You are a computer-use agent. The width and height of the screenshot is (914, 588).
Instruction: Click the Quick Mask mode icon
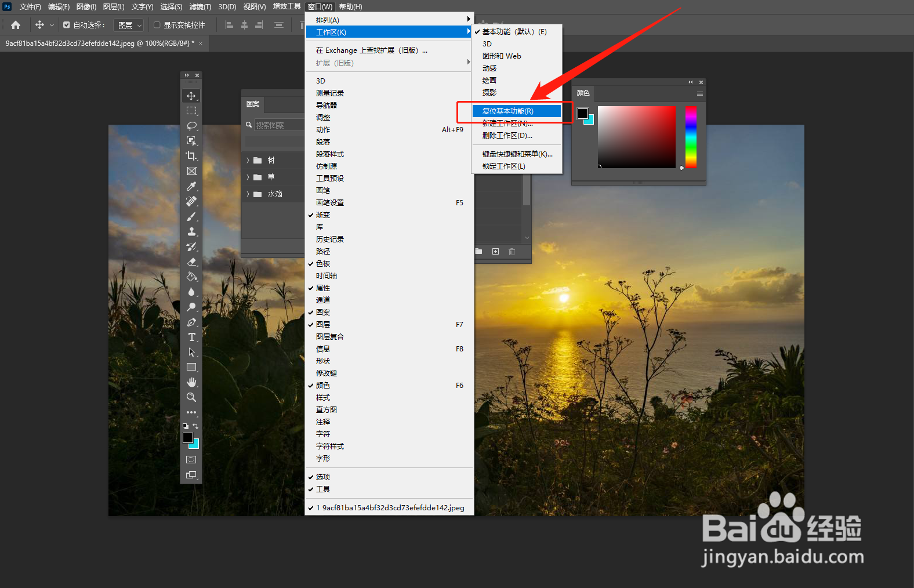pos(191,459)
